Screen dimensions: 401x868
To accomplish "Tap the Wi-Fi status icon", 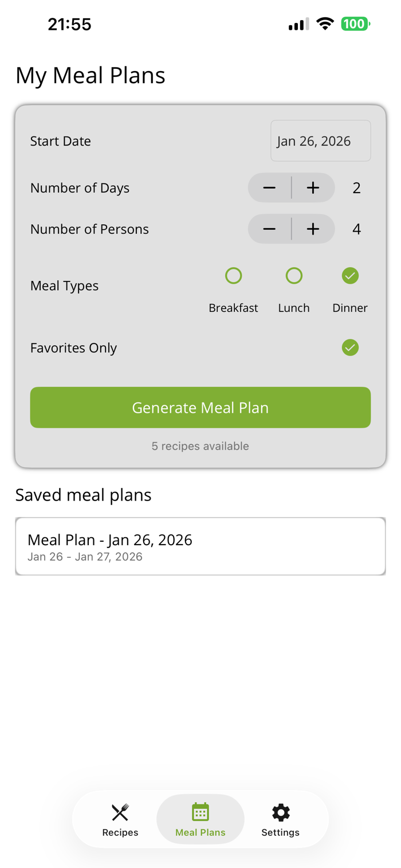I will (x=325, y=24).
